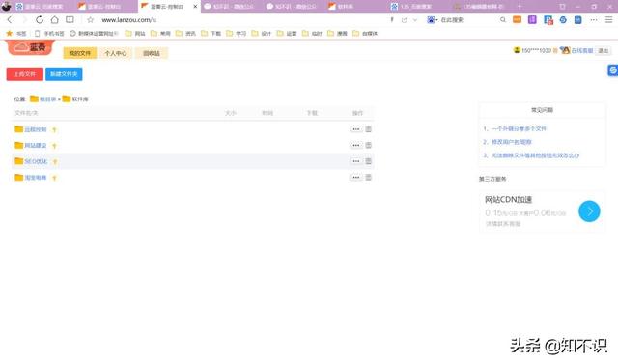
Task: Open the browser hamburger menu icon
Action: pyautogui.click(x=608, y=19)
